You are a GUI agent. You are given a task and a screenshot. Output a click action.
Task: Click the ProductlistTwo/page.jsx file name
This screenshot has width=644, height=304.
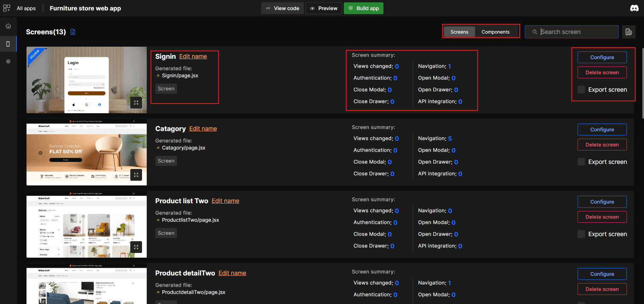coord(190,220)
